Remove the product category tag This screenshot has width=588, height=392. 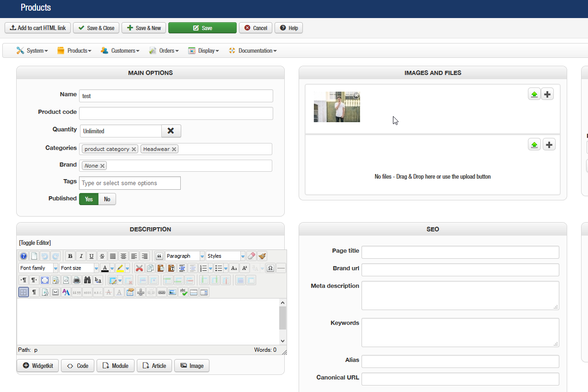tap(134, 149)
